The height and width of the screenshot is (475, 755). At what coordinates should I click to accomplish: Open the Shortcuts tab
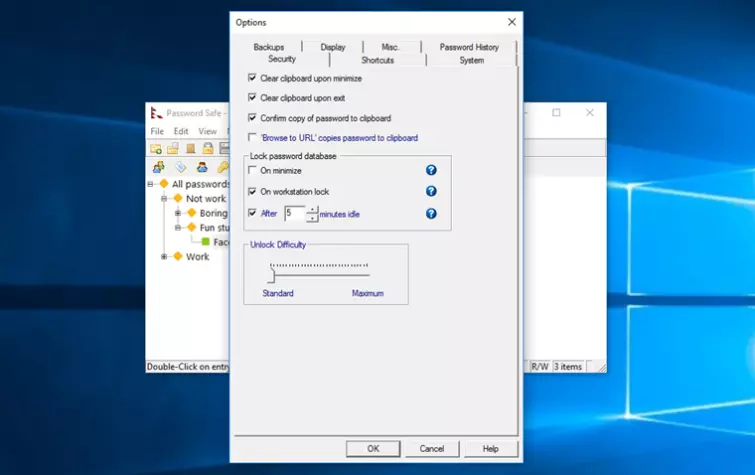click(x=377, y=60)
